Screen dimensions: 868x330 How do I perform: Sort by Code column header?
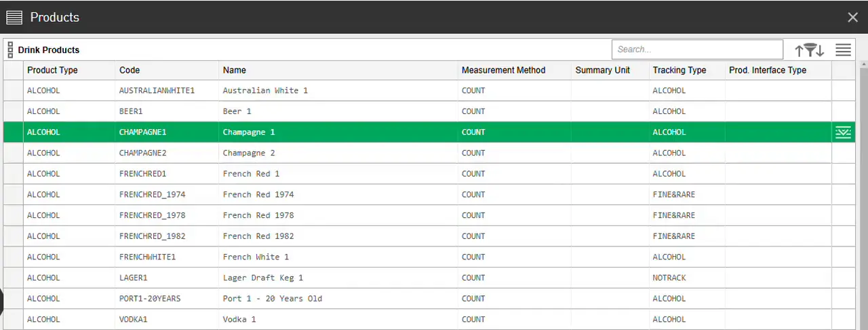[167, 70]
